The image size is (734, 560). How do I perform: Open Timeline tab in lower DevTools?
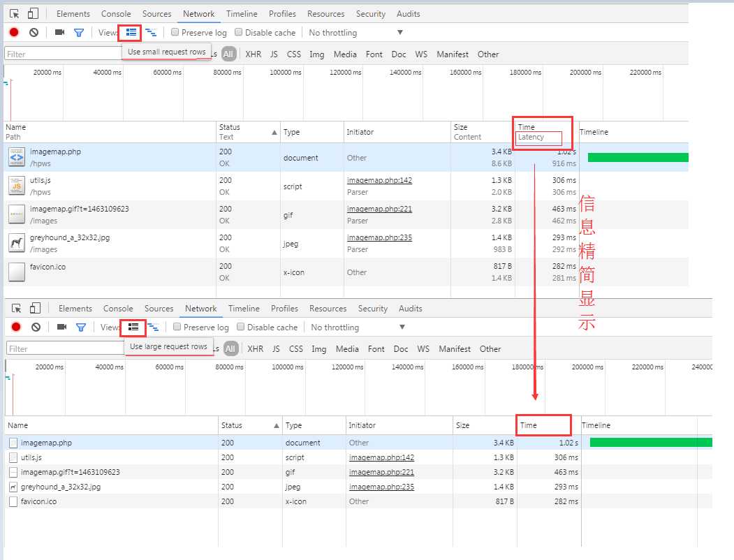tap(244, 309)
